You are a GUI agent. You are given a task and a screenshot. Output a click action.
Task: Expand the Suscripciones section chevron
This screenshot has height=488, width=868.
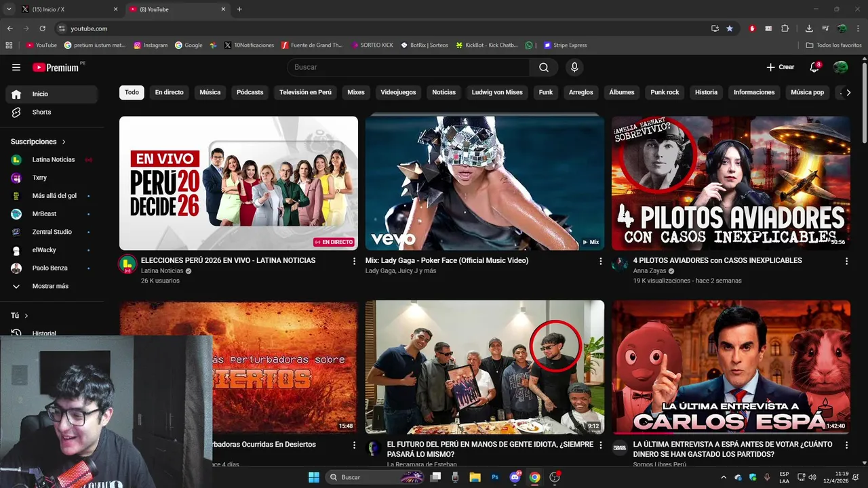[64, 142]
